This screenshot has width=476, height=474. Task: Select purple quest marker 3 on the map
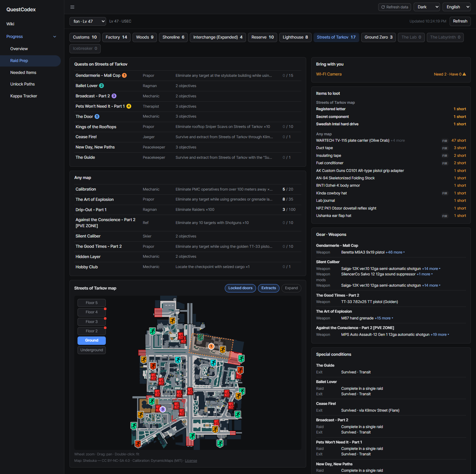click(x=163, y=409)
